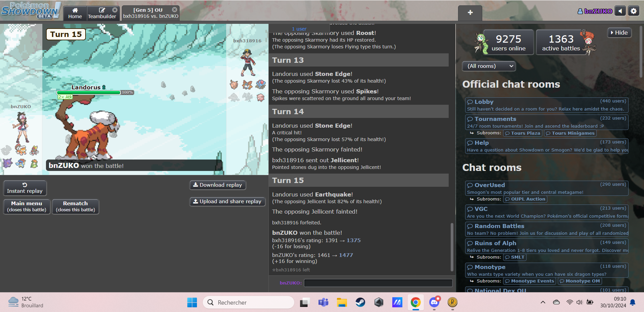Expand the All rooms dropdown
Screen dimensions: 644x312
tap(489, 66)
